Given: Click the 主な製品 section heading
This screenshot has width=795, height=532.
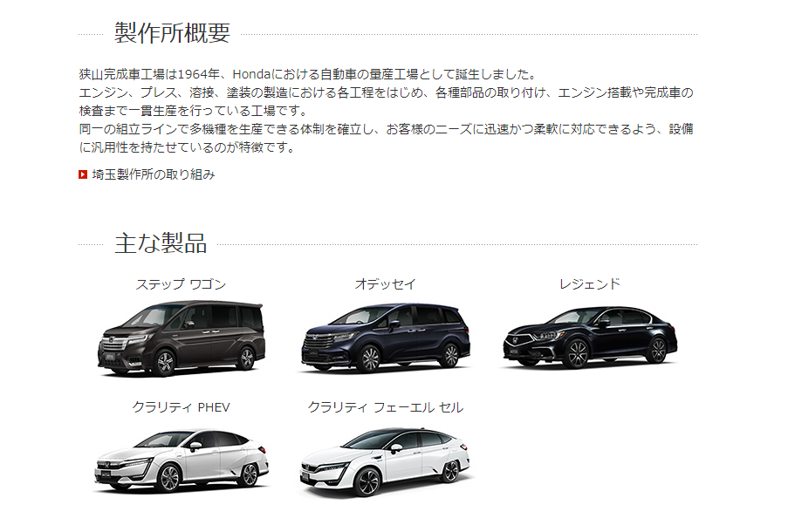Looking at the screenshot, I should coord(161,243).
